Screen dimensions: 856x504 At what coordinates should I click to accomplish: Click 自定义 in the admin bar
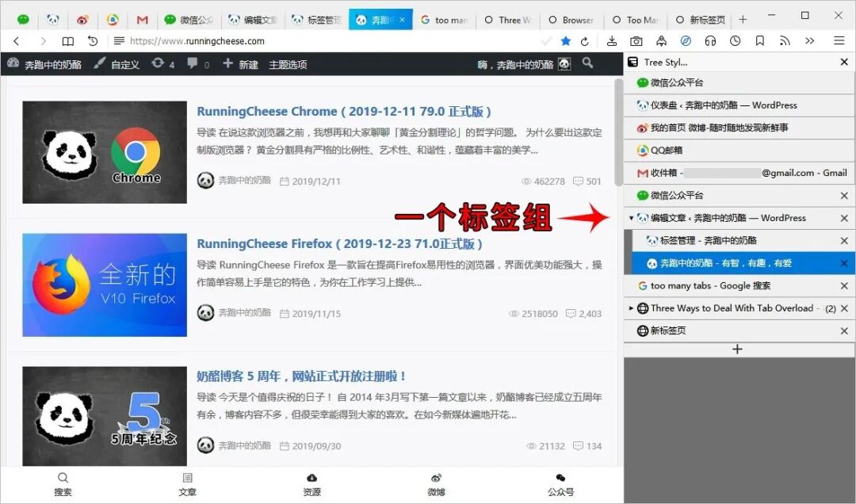point(117,64)
